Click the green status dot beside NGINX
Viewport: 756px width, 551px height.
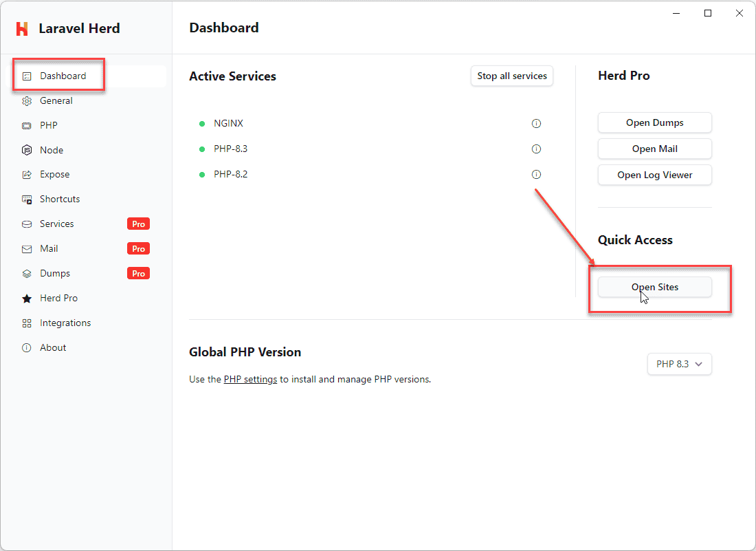(x=202, y=124)
